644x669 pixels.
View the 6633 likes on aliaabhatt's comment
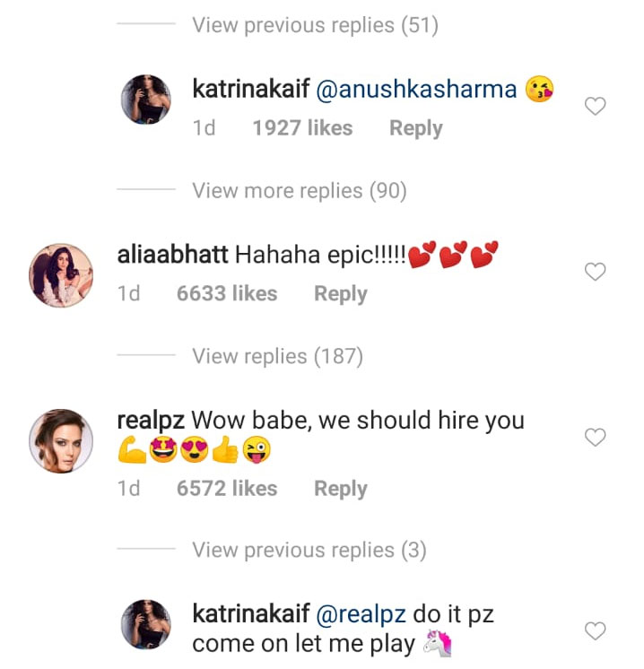pyautogui.click(x=227, y=293)
